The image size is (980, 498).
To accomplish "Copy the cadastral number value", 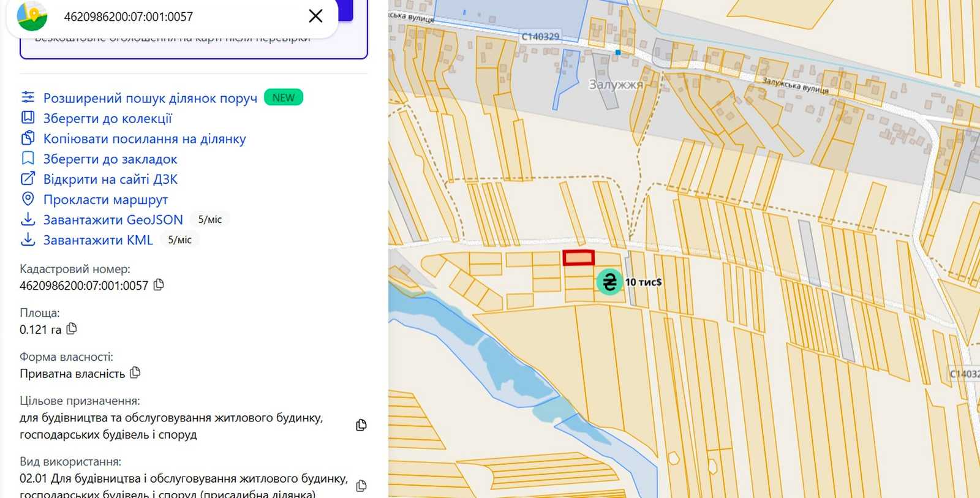I will coord(159,285).
